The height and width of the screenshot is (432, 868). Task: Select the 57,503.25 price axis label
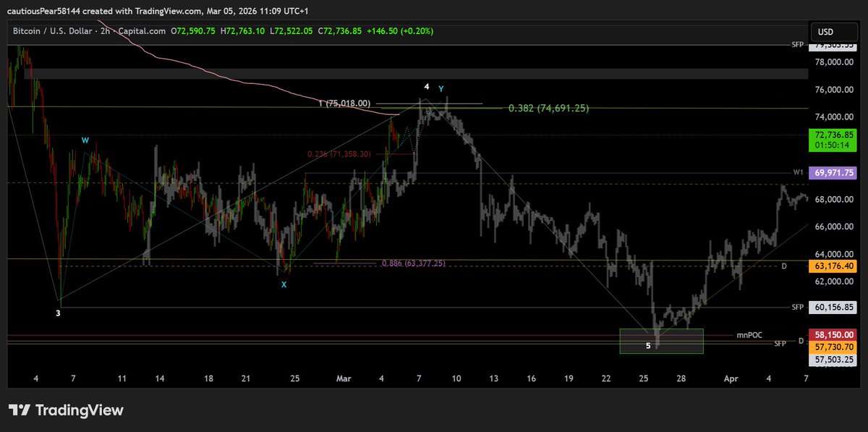coord(834,359)
